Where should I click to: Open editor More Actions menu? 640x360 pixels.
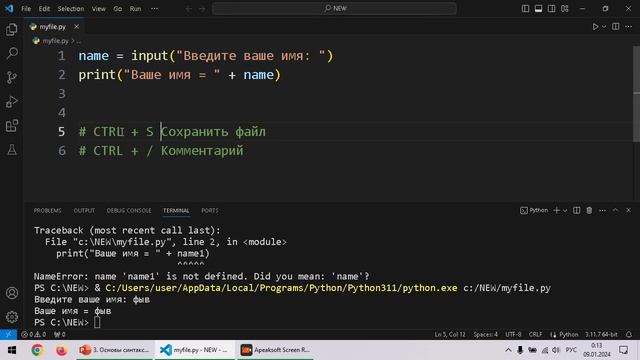[x=629, y=27]
